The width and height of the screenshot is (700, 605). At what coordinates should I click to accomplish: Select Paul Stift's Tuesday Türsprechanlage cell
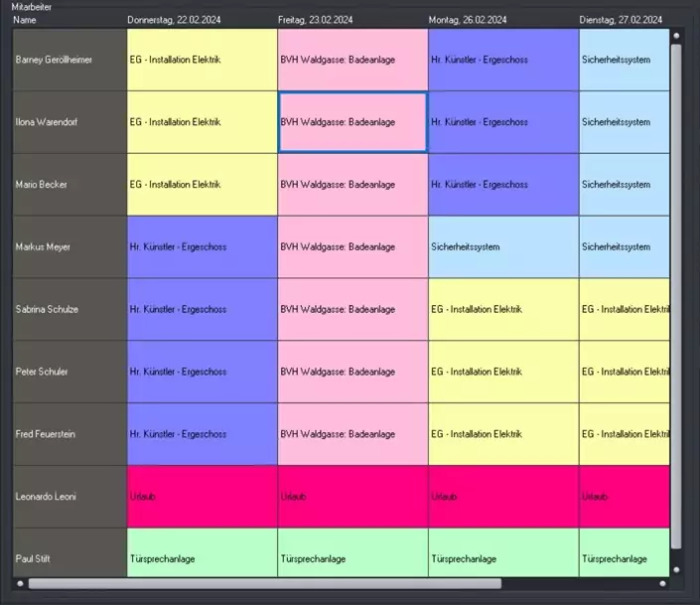[x=625, y=552]
